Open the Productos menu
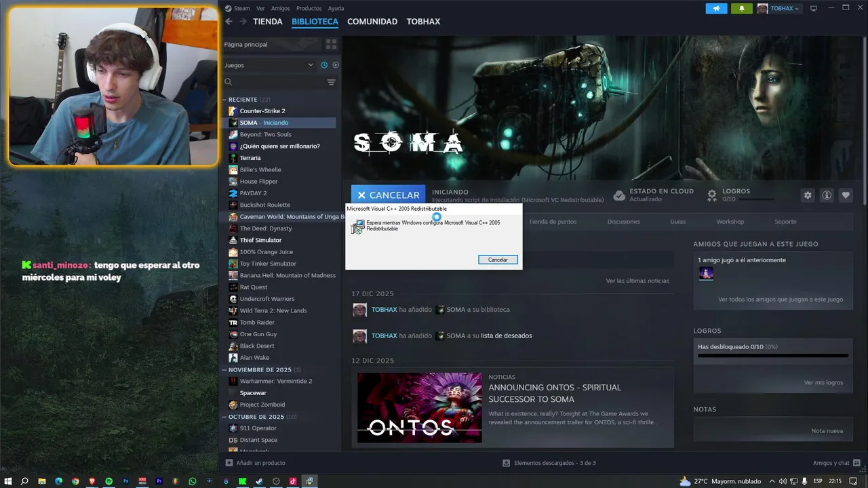Viewport: 868px width, 488px height. coord(309,8)
